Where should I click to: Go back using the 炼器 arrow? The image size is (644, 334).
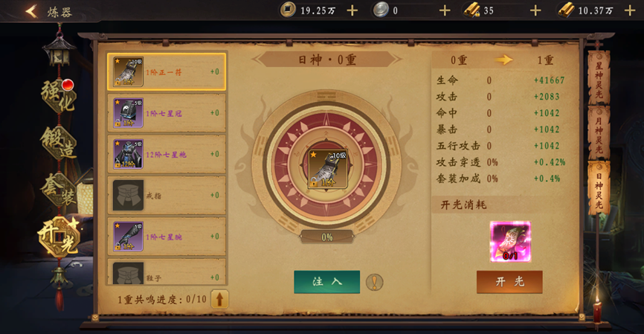(x=32, y=11)
